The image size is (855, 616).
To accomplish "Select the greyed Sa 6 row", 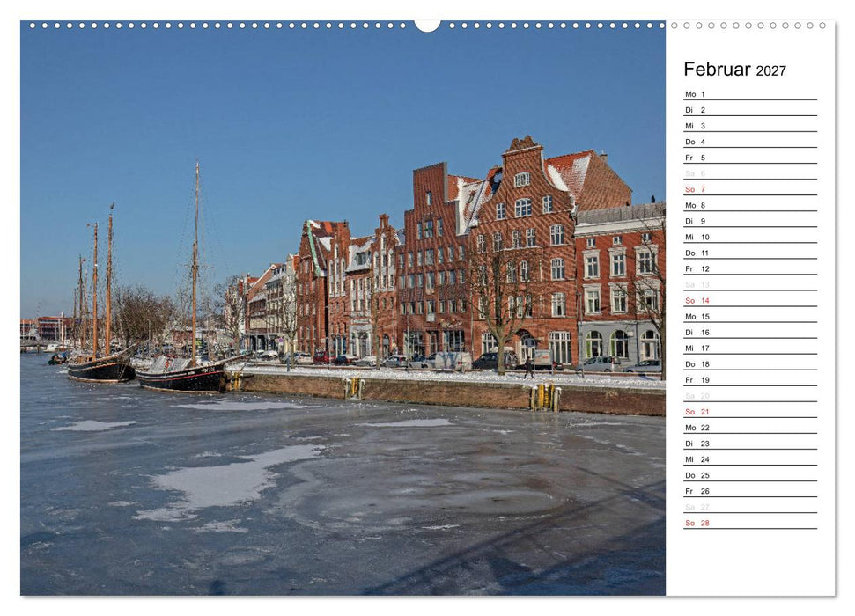I will pos(750,173).
